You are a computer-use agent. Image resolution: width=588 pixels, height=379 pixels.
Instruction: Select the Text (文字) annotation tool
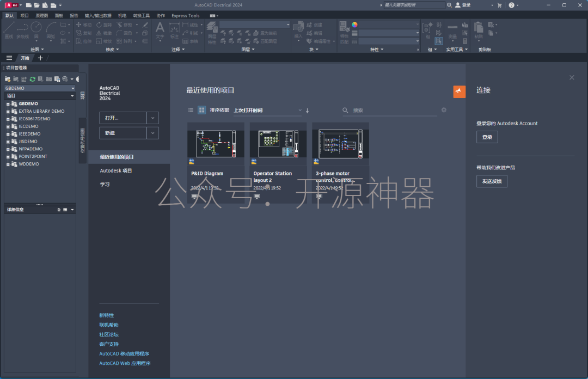160,30
